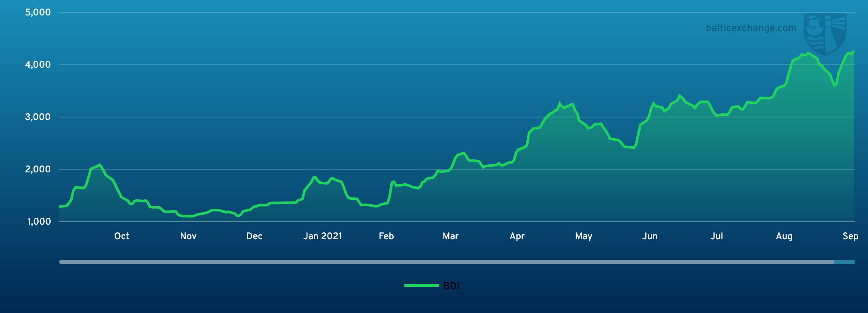The width and height of the screenshot is (868, 313).
Task: Toggle the BDI series in the legend
Action: [x=432, y=286]
